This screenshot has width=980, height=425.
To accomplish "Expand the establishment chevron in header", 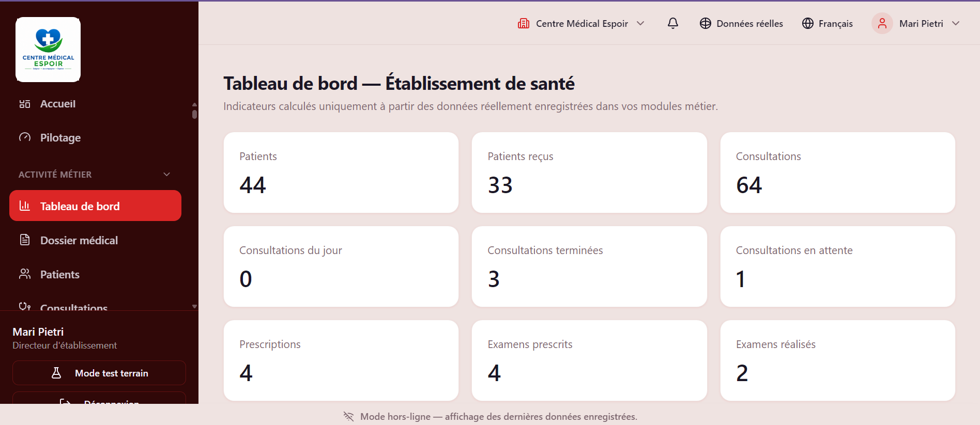I will (x=640, y=23).
